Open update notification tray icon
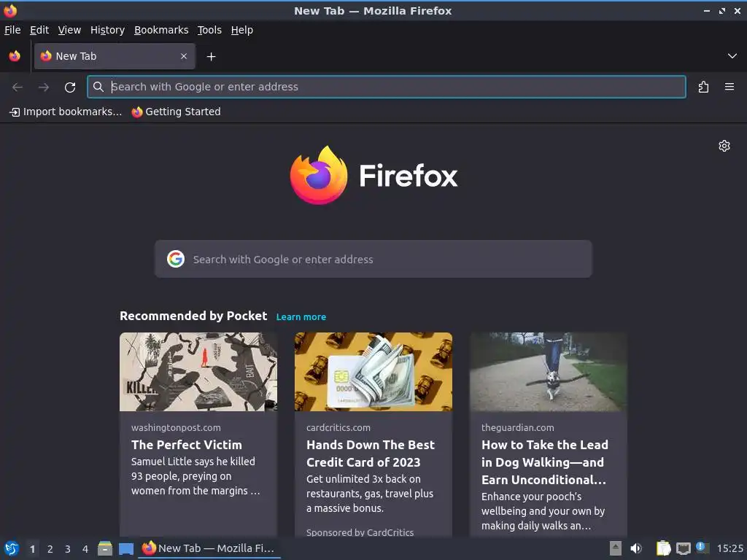747x560 pixels. 703,548
